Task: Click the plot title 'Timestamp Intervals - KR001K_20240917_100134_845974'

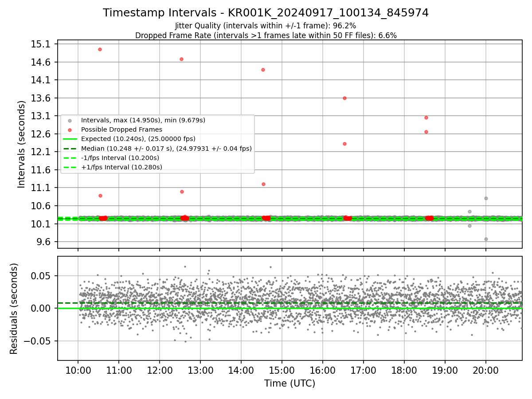Action: tap(266, 13)
